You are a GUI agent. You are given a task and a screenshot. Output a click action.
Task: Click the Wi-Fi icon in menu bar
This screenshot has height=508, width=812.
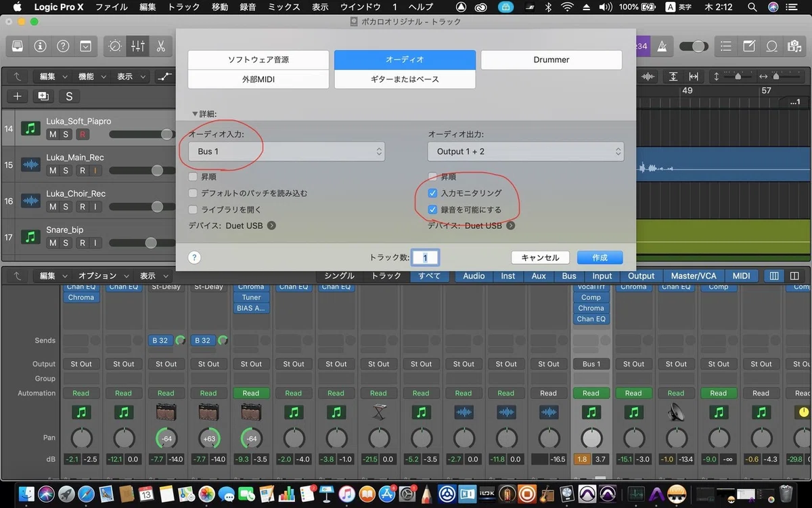pos(567,7)
